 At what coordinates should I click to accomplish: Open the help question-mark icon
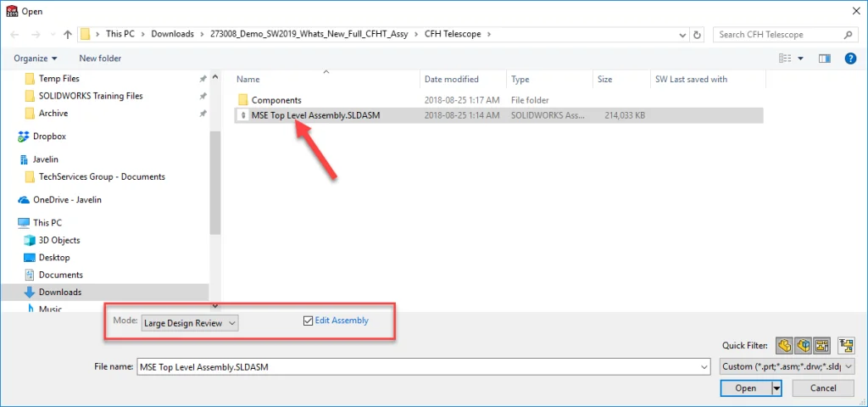pos(851,59)
